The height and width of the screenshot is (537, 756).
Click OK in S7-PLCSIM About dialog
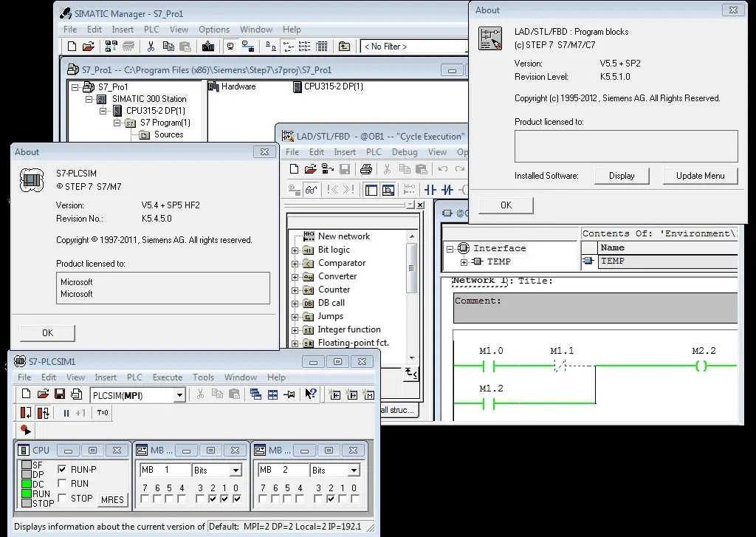tap(47, 333)
